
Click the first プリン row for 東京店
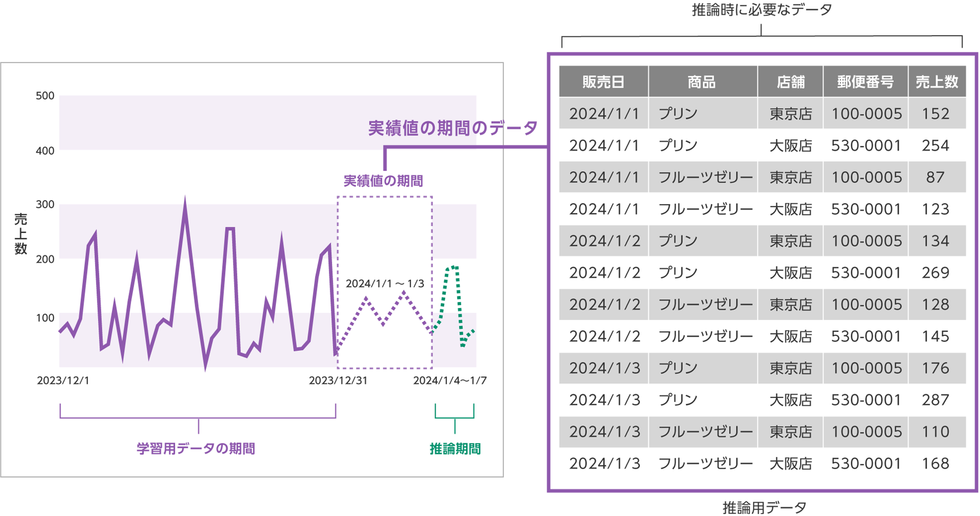click(x=734, y=114)
